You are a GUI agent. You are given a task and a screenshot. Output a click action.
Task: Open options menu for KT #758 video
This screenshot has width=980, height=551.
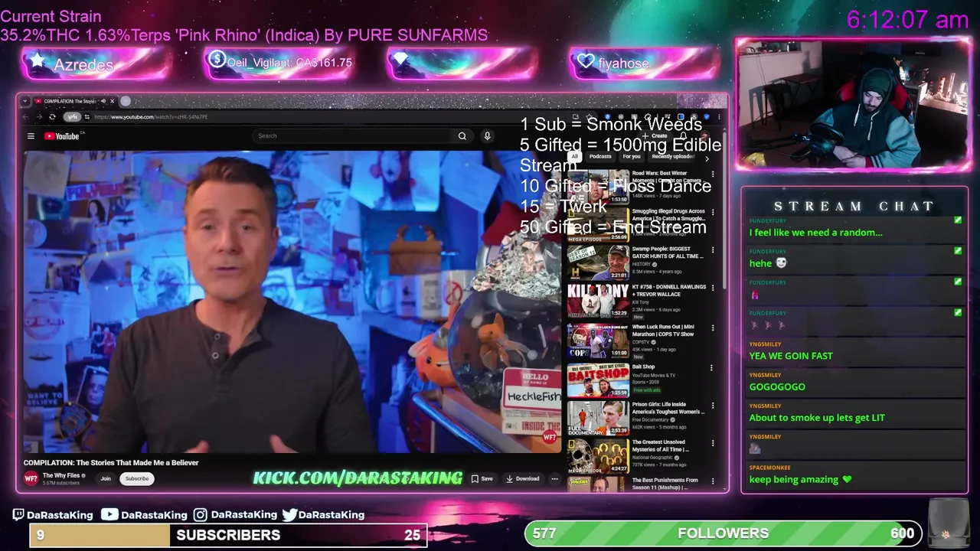713,289
